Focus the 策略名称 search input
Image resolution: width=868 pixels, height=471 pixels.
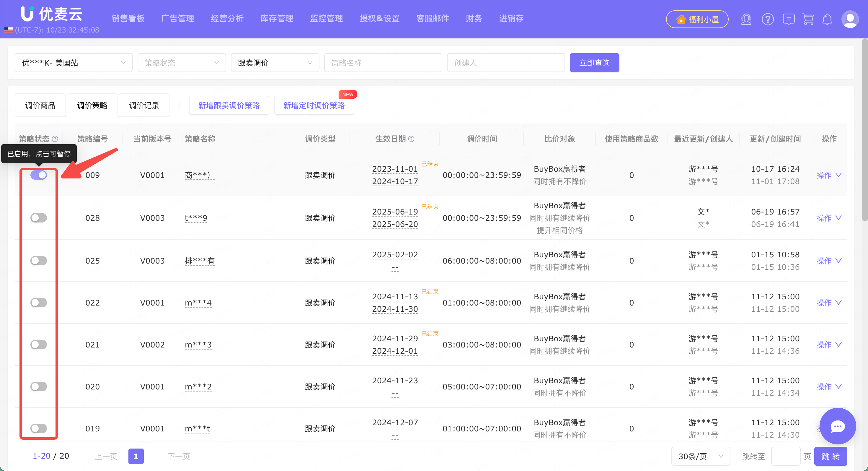pyautogui.click(x=383, y=63)
